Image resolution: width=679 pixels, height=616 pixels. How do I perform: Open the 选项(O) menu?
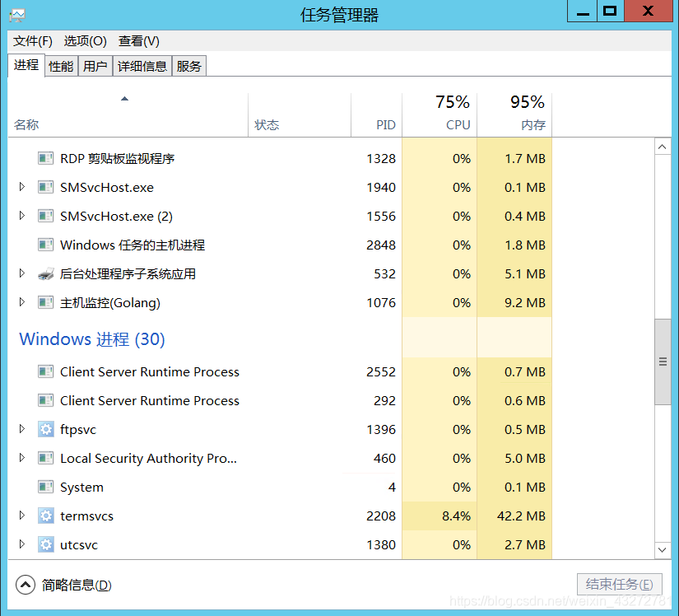point(85,41)
